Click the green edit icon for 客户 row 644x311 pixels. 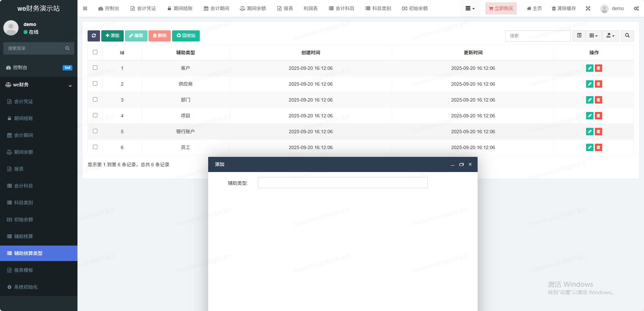(589, 68)
